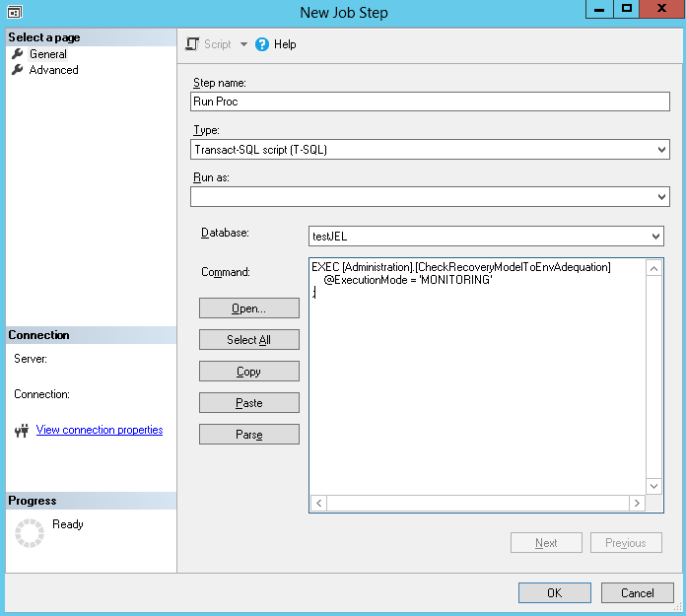Click the Ready status text
The height and width of the screenshot is (616, 686).
click(x=68, y=524)
